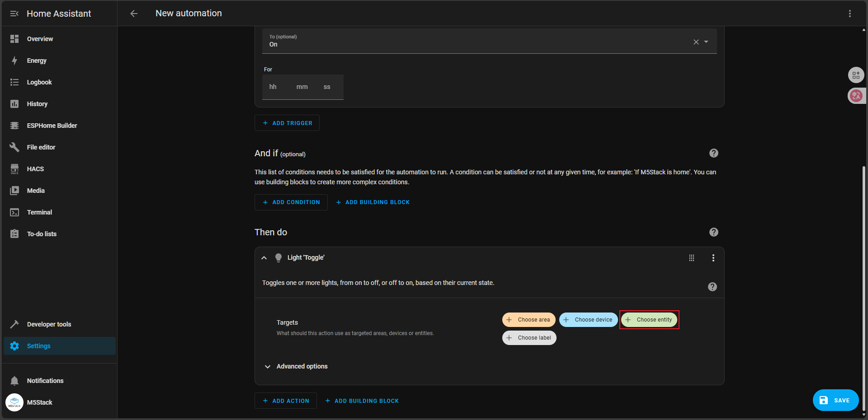Click the apps grid floating extension icon

(x=856, y=75)
